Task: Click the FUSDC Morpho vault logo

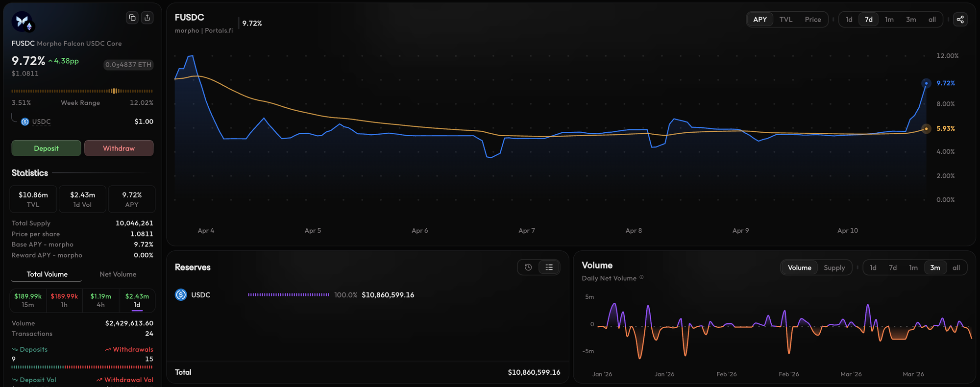Action: (22, 22)
